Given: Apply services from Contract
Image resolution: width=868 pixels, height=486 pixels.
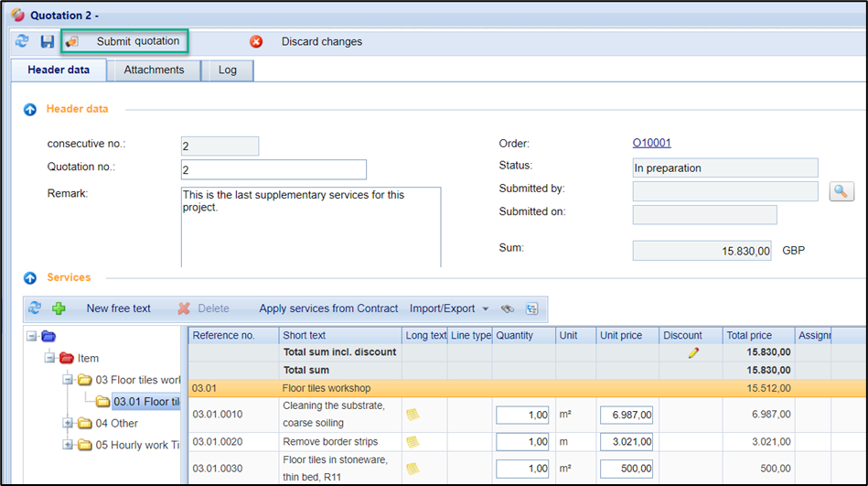Looking at the screenshot, I should [x=328, y=308].
